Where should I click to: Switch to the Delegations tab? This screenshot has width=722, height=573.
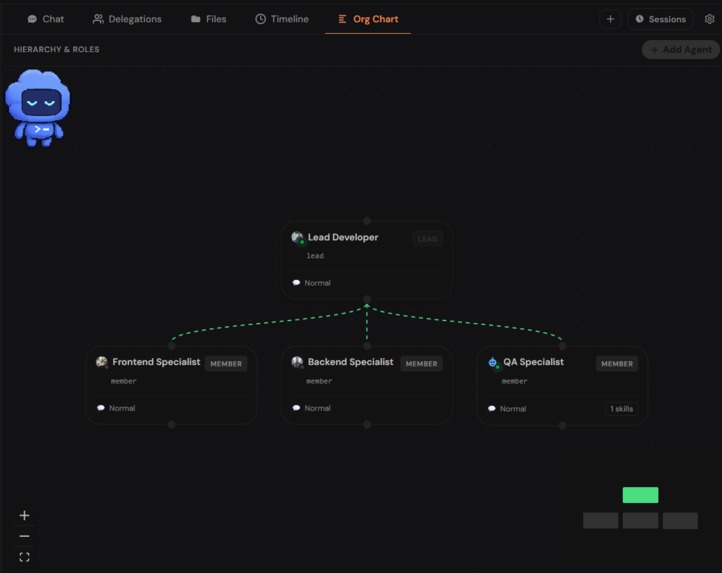point(127,19)
